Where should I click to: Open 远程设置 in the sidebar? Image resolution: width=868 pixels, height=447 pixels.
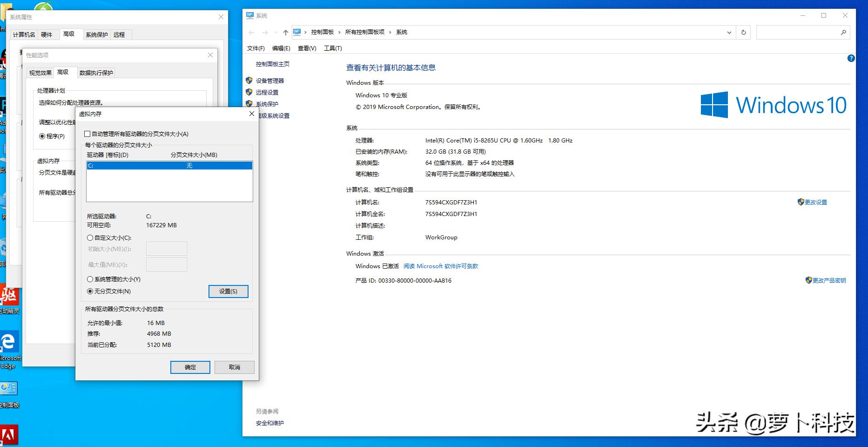tap(267, 92)
